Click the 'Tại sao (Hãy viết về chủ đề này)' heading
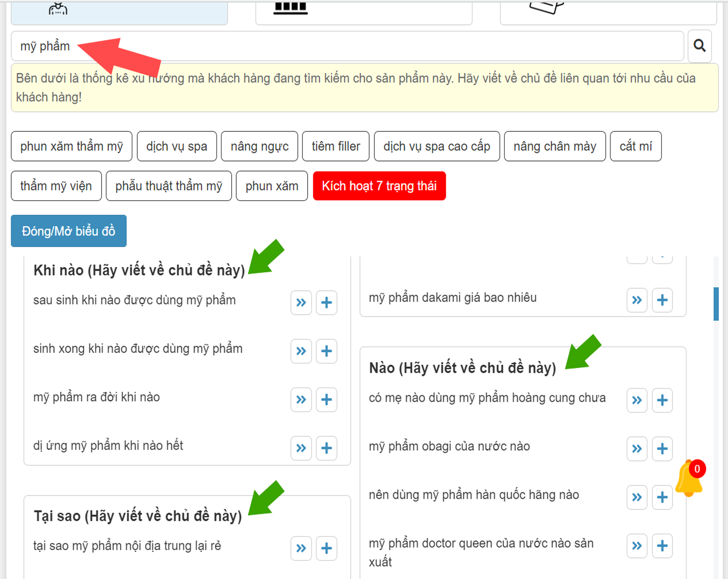 click(138, 516)
